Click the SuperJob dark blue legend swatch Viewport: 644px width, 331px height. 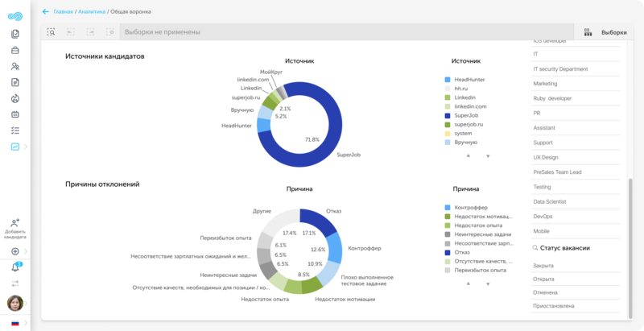(x=447, y=115)
